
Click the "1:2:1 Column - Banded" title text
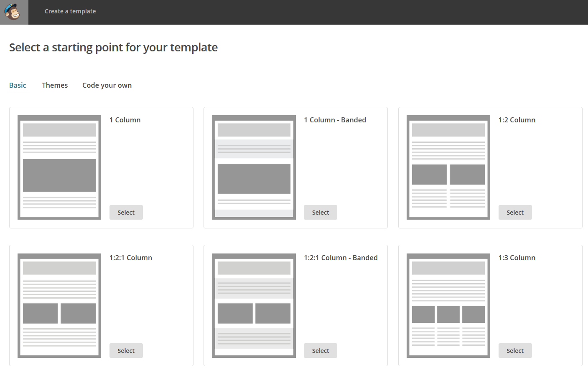click(341, 258)
